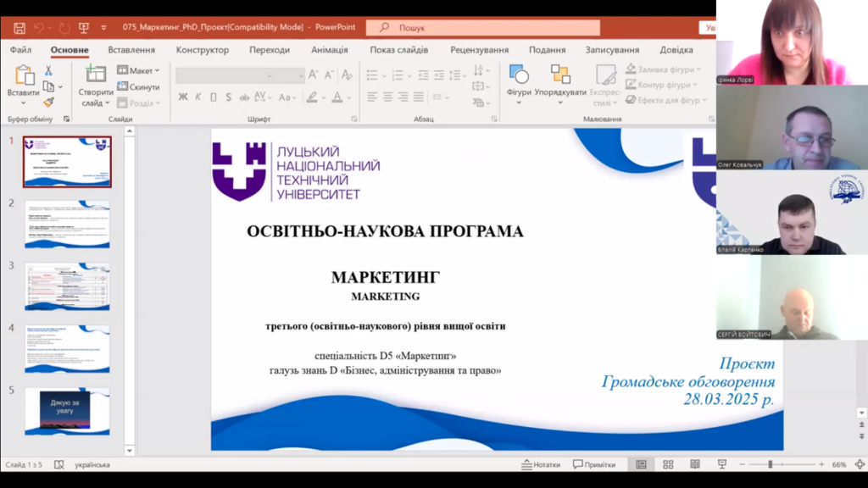Screen dimensions: 868x488
Task: Open the Aa change case menu
Action: [287, 97]
